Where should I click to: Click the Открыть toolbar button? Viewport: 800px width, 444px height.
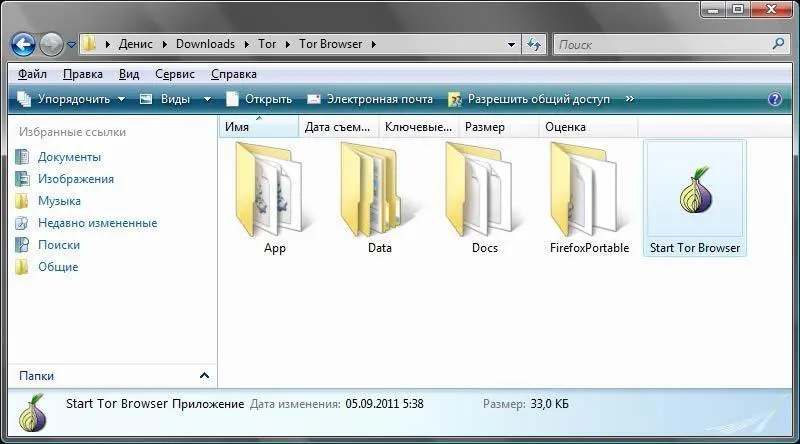259,99
